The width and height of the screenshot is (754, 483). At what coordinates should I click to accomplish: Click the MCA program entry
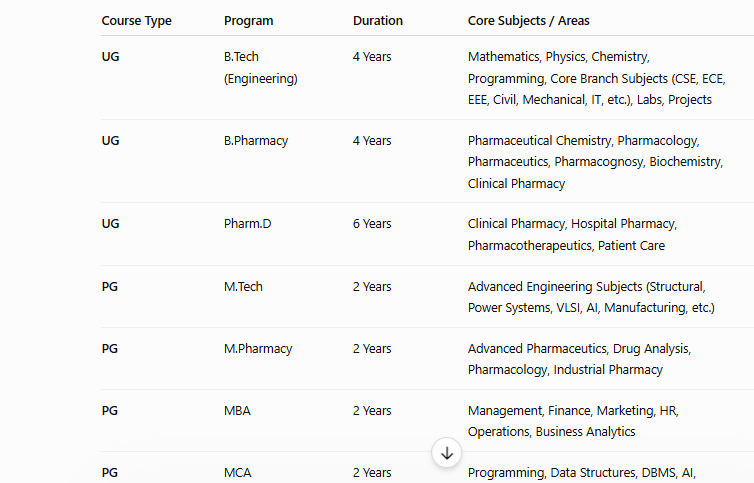(x=238, y=472)
